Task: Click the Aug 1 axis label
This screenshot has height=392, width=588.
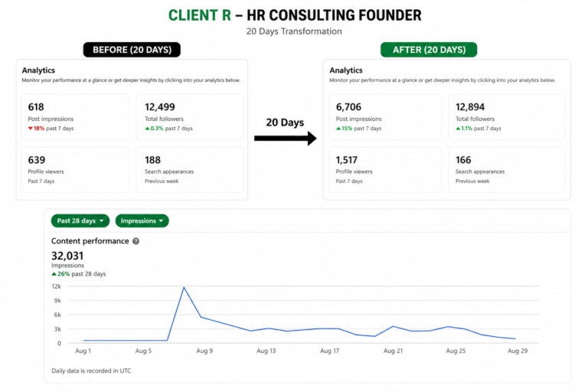Action: pos(83,351)
